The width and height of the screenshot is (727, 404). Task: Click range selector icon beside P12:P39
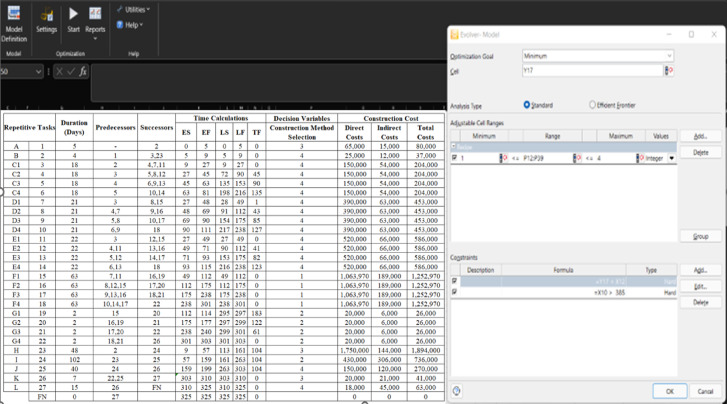coord(577,158)
